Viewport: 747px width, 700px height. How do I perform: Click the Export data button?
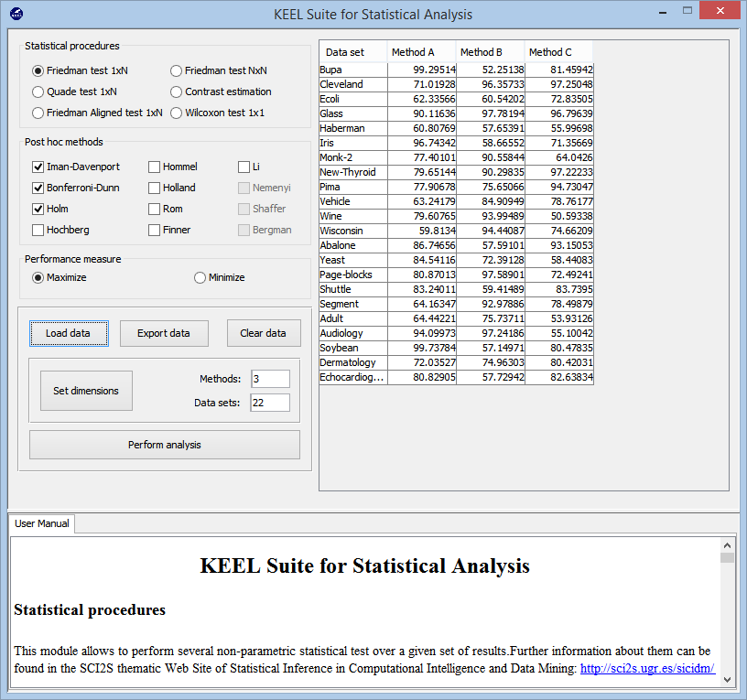(164, 333)
